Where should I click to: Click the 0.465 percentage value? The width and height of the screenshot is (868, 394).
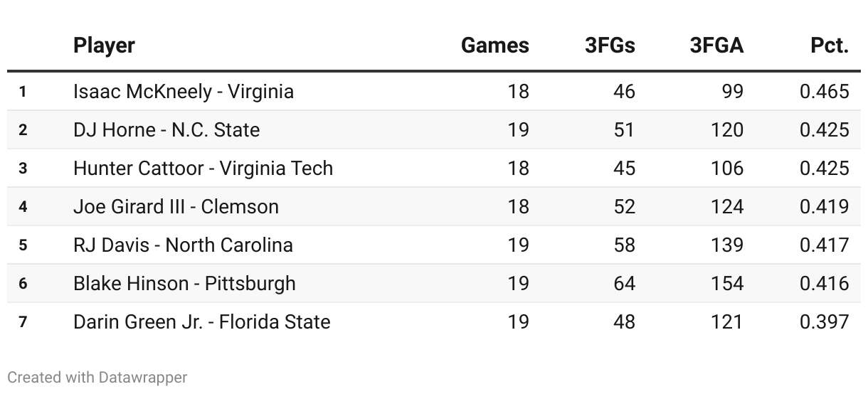click(824, 92)
